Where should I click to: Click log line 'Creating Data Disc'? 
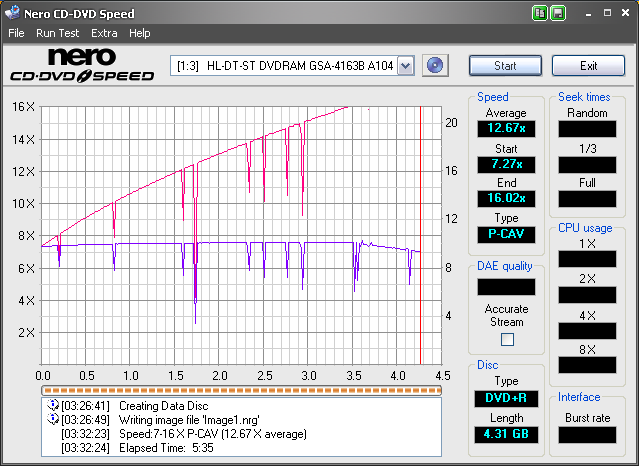(163, 406)
